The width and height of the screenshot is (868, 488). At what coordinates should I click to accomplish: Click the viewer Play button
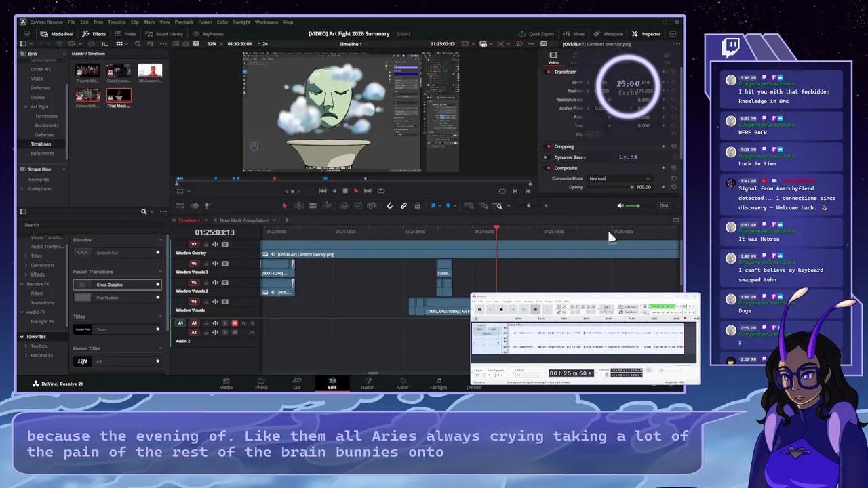coord(356,191)
